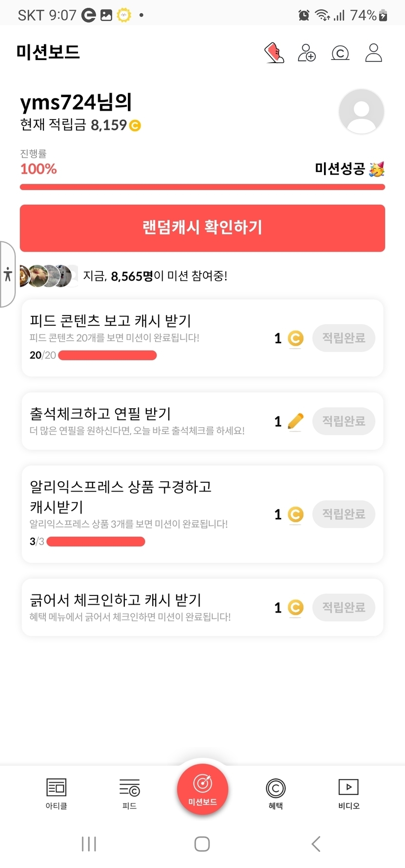Tap 적립완료 for 피드 콘텐츠 mission
This screenshot has height=868, width=405.
344,338
